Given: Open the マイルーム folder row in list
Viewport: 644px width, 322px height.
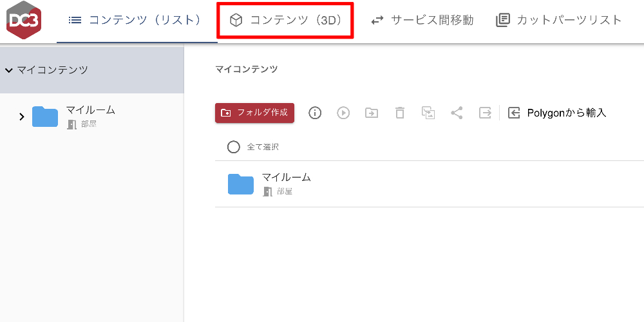Looking at the screenshot, I should click(429, 184).
